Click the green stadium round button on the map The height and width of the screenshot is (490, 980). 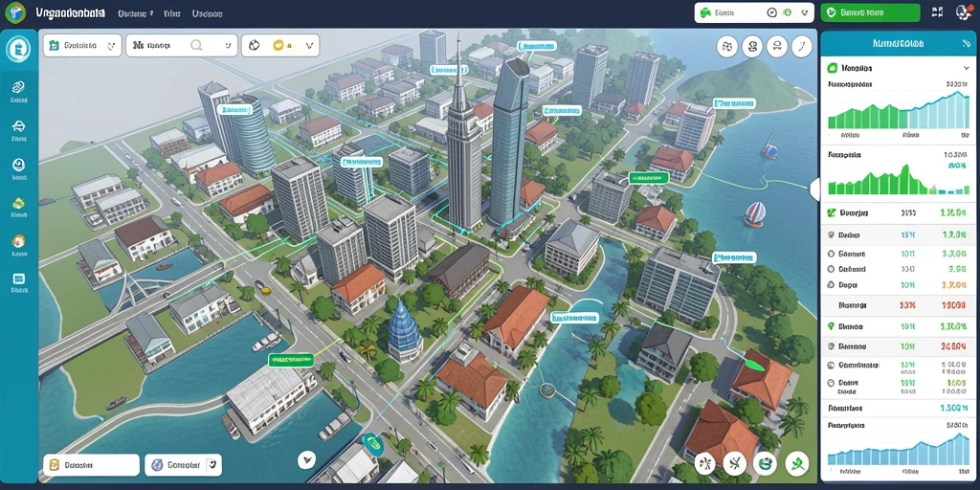(x=765, y=463)
